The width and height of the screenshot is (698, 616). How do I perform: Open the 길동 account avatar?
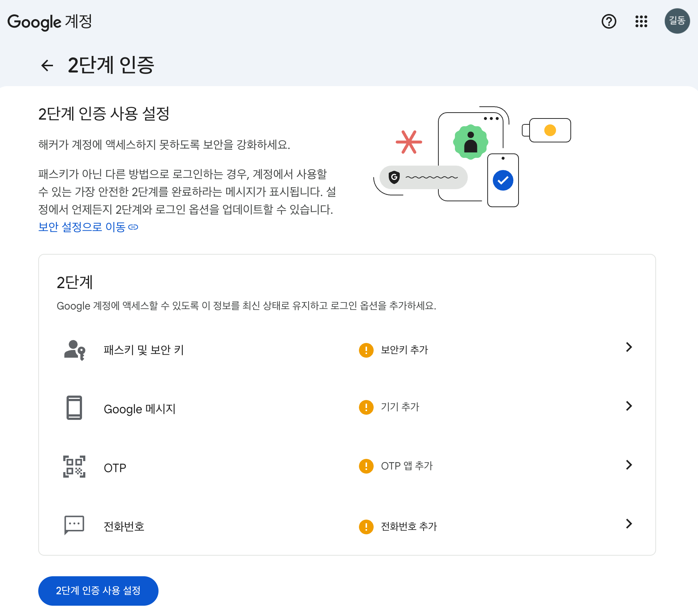click(677, 21)
